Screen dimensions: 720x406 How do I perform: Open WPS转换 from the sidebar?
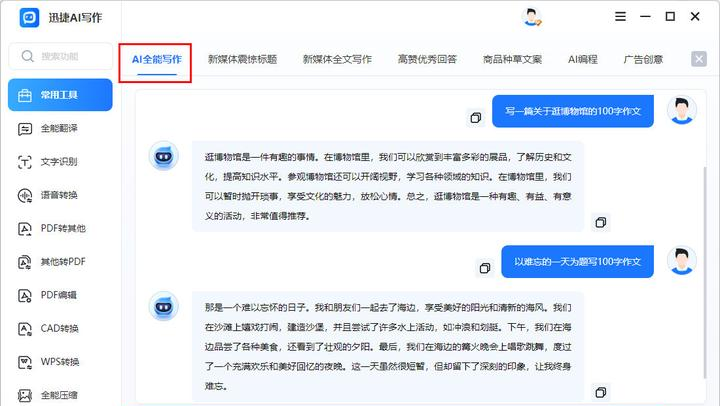pyautogui.click(x=60, y=362)
